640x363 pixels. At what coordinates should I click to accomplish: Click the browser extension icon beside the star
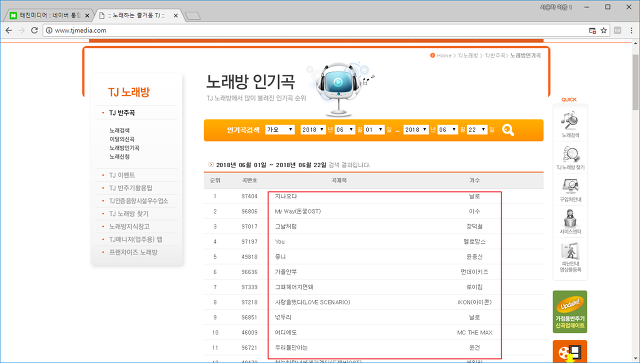point(618,30)
